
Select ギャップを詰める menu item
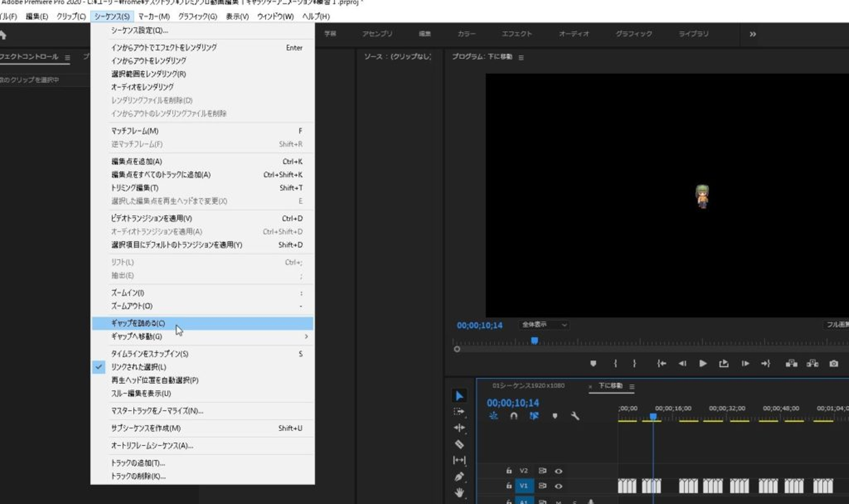(139, 323)
